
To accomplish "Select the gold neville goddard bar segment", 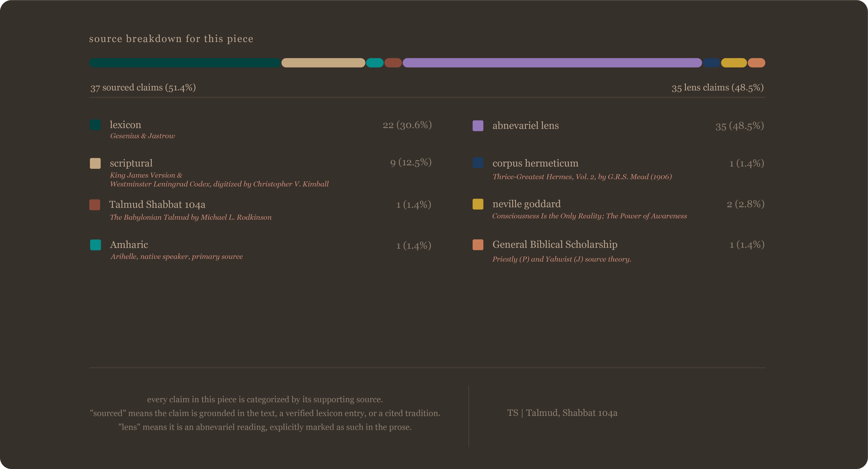I will coord(734,63).
